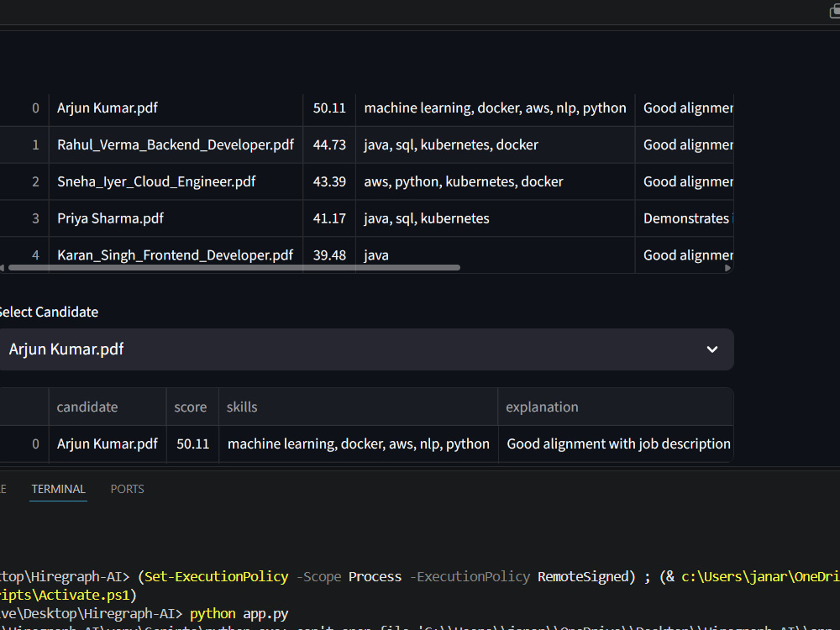
Task: Click the right scroll arrow of table
Action: click(727, 268)
